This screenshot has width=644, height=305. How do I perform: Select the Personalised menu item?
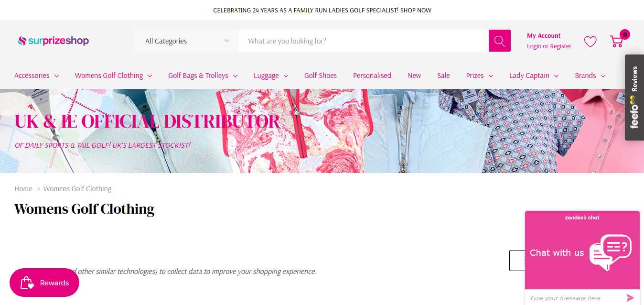pos(372,76)
